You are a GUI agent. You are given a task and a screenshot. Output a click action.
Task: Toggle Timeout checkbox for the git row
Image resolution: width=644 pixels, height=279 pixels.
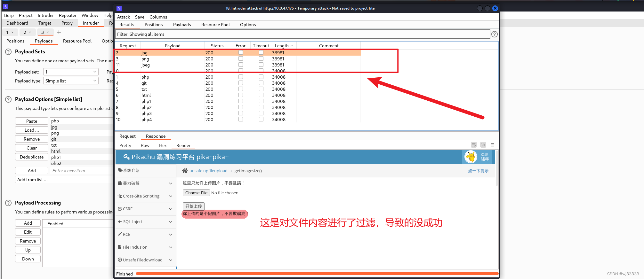click(261, 83)
